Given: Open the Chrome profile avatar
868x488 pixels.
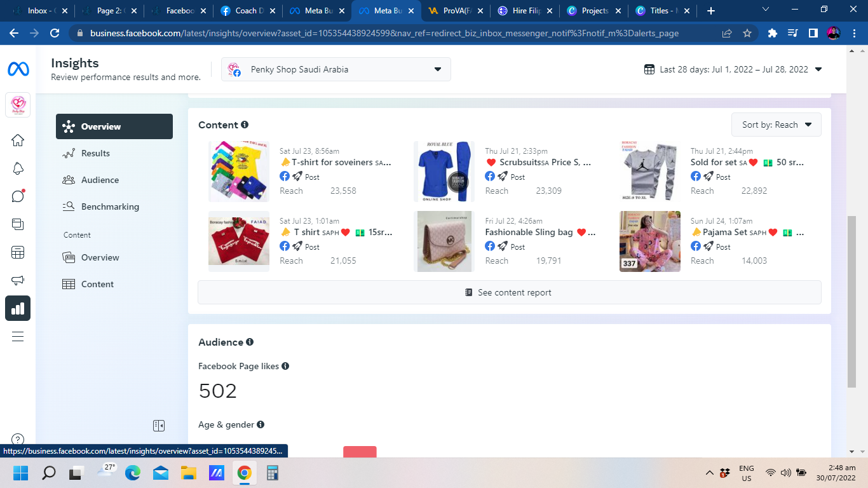Looking at the screenshot, I should [x=834, y=33].
